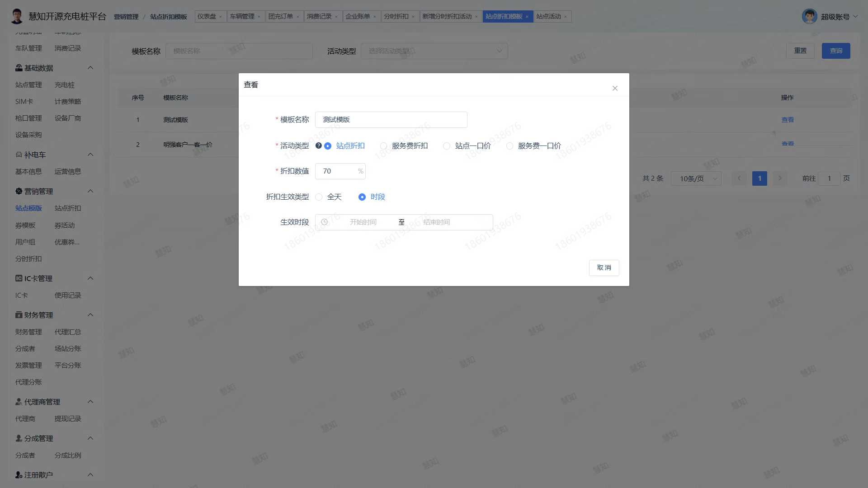Image resolution: width=868 pixels, height=488 pixels.
Task: Close the 查看 dialog with X icon
Action: click(x=615, y=88)
